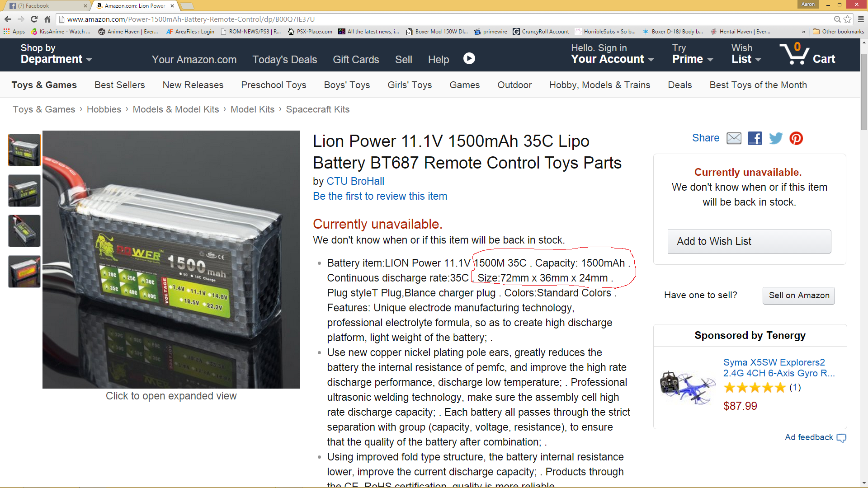Reload the page with browser refresh icon
Image resolution: width=868 pixels, height=488 pixels.
point(34,19)
